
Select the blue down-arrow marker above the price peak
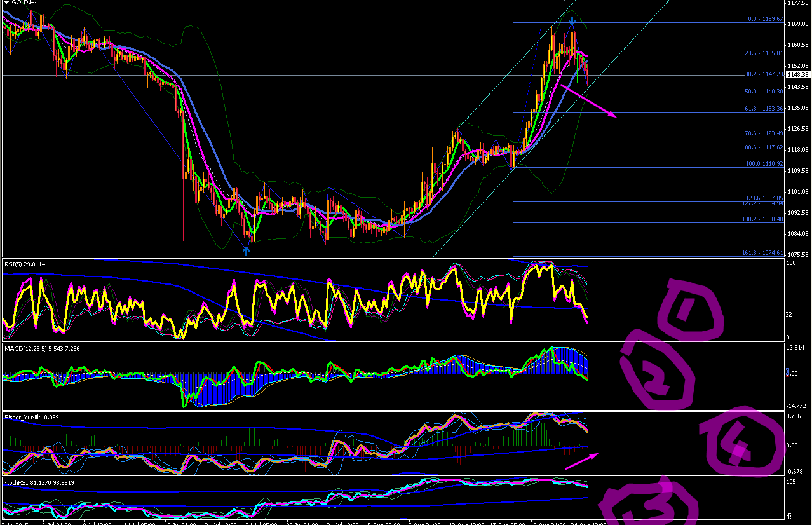pyautogui.click(x=572, y=20)
